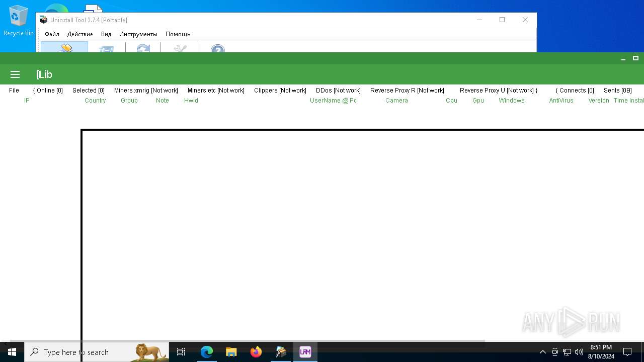The height and width of the screenshot is (362, 644).
Task: Open Miners xmrig [Not work] menu
Action: click(146, 90)
